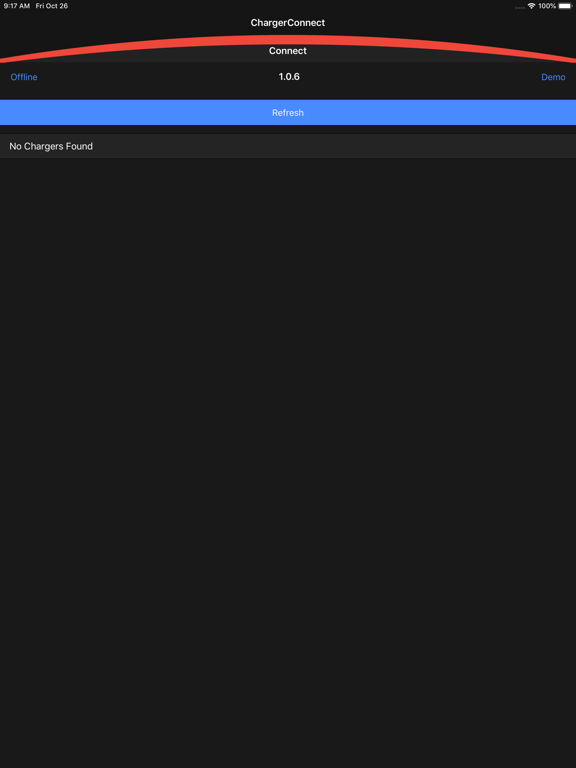Screen dimensions: 576x768
Task: Tap the Offline link
Action: point(24,77)
